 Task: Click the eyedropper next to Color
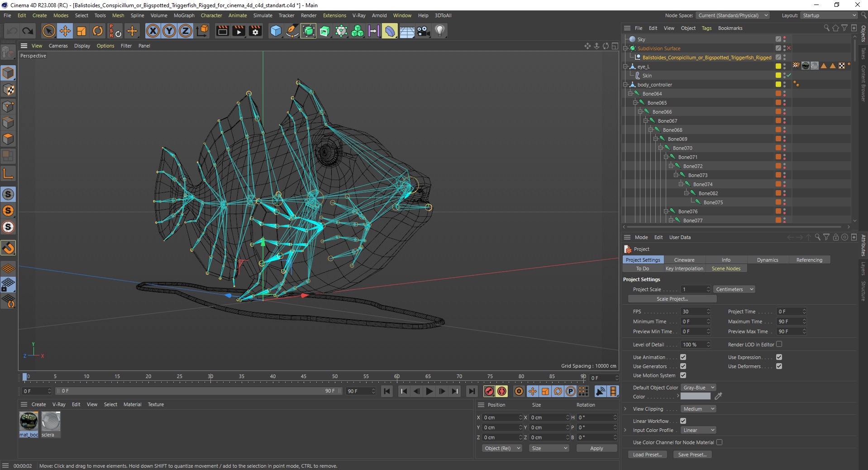pos(718,396)
